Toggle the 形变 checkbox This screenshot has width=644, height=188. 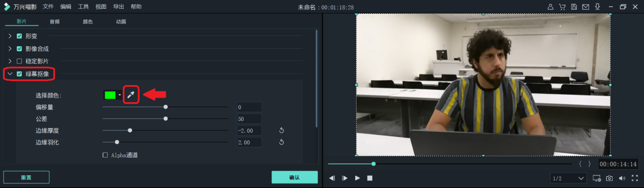pos(19,36)
